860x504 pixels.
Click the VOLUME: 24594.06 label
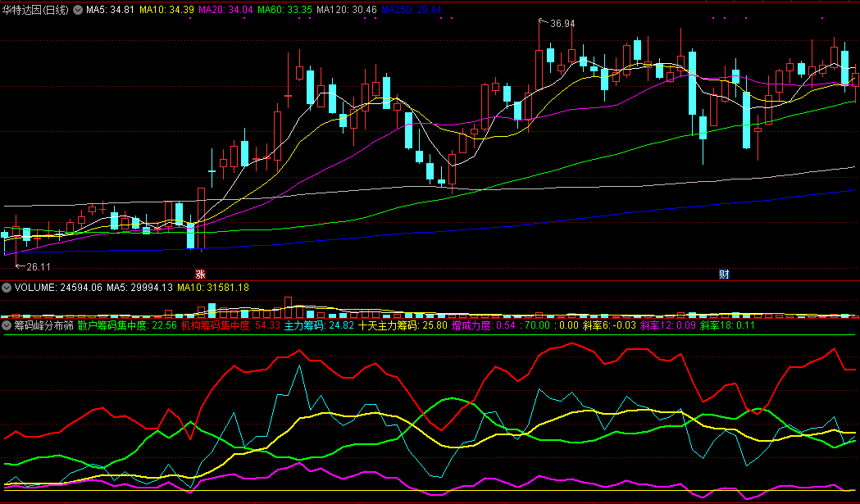tap(58, 288)
